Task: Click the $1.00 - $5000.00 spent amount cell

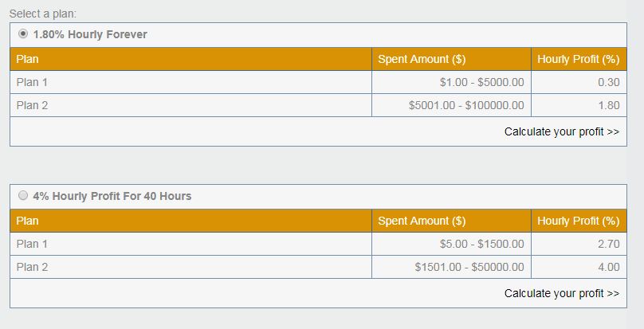Action: [x=481, y=82]
